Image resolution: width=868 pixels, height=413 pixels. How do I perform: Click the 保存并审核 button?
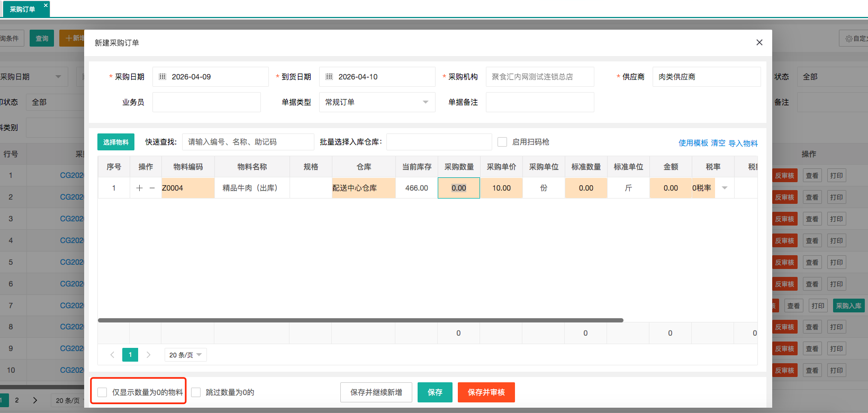(486, 392)
